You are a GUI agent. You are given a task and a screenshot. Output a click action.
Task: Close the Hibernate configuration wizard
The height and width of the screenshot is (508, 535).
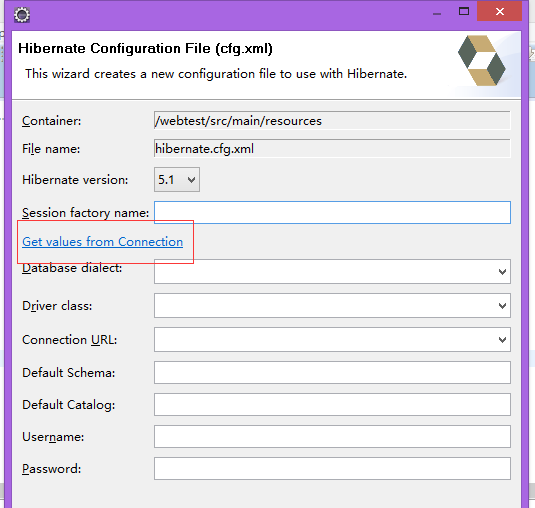point(499,11)
